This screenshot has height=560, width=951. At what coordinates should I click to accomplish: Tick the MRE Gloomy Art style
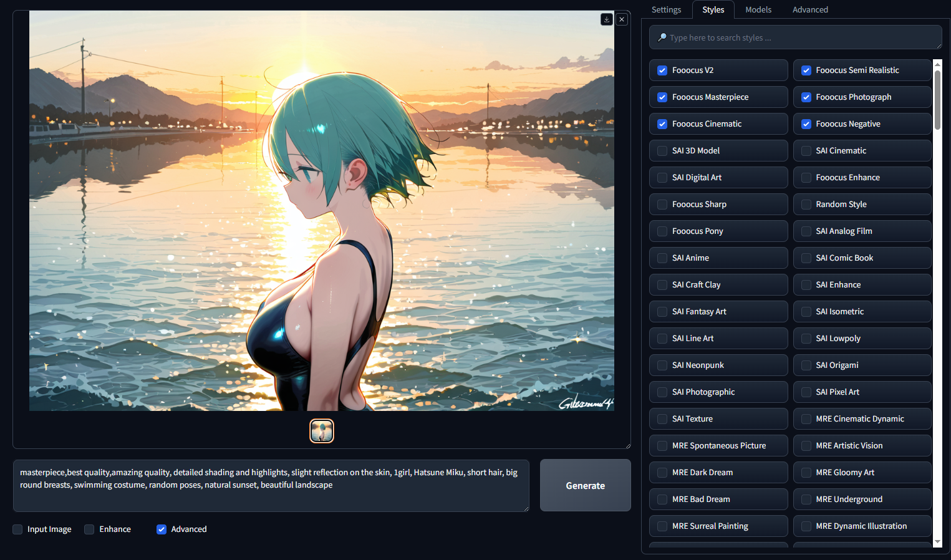(x=806, y=473)
